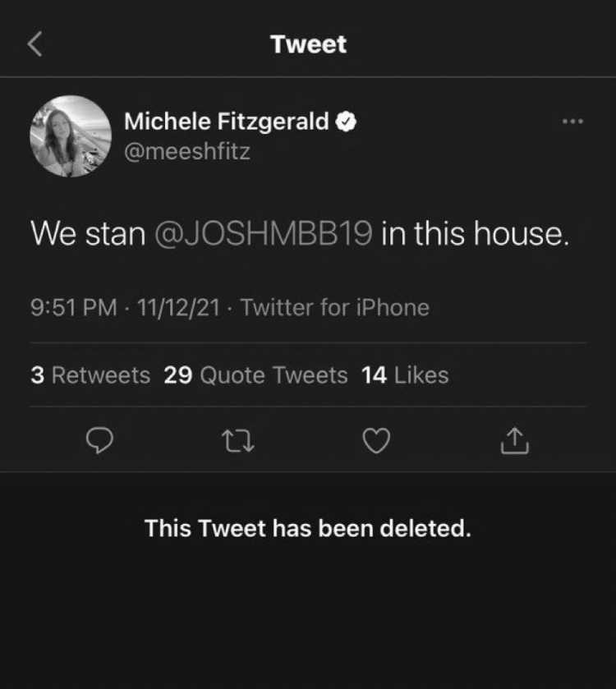Tap the tweet deleted notice text
Viewport: 616px width, 689px height.
(x=308, y=528)
